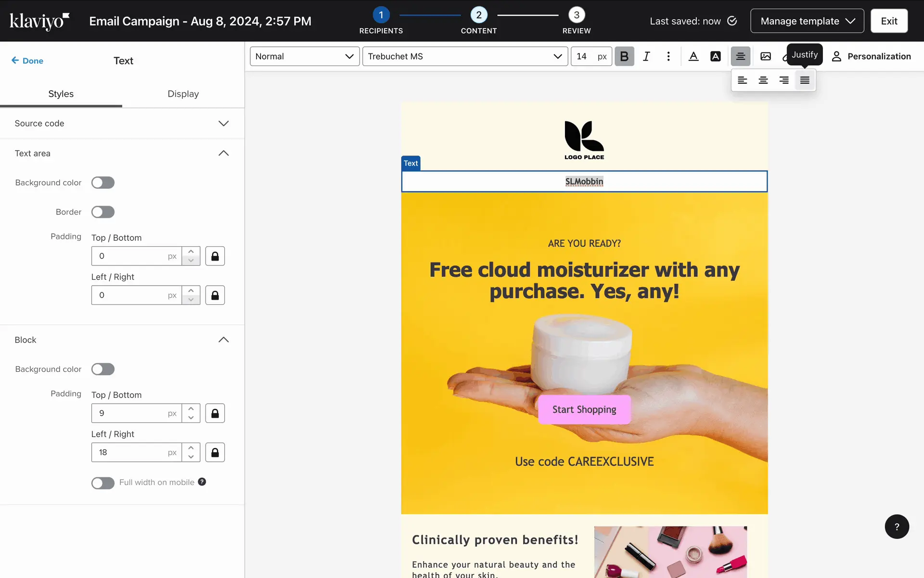The image size is (924, 578).
Task: Click the Done back link
Action: click(x=27, y=61)
